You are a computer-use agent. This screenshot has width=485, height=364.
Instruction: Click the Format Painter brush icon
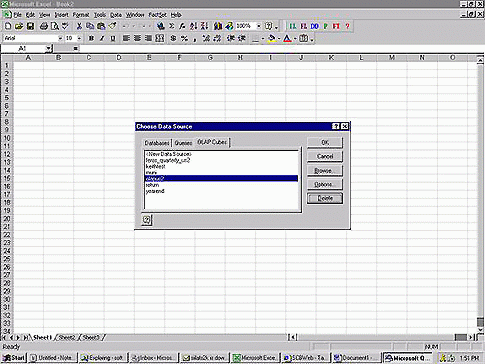point(112,26)
